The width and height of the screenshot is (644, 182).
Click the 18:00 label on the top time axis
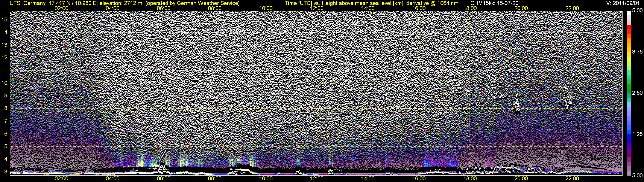pos(470,8)
